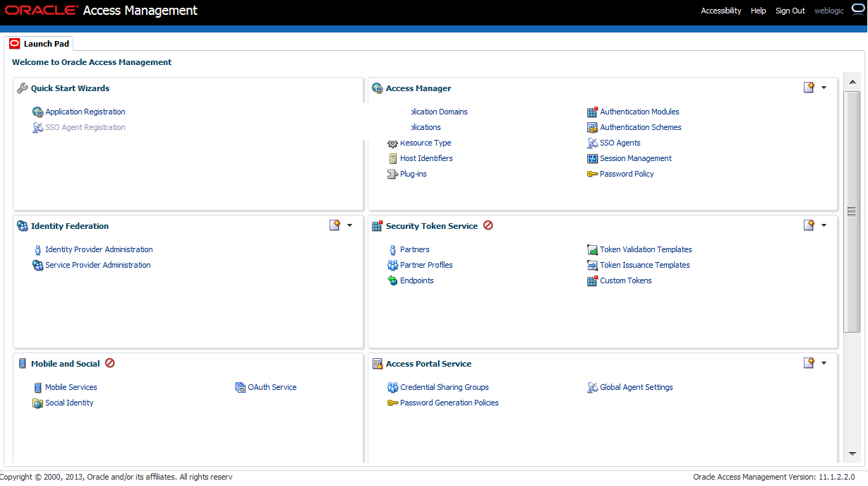Click the Identity Provider Administration icon

tap(38, 250)
